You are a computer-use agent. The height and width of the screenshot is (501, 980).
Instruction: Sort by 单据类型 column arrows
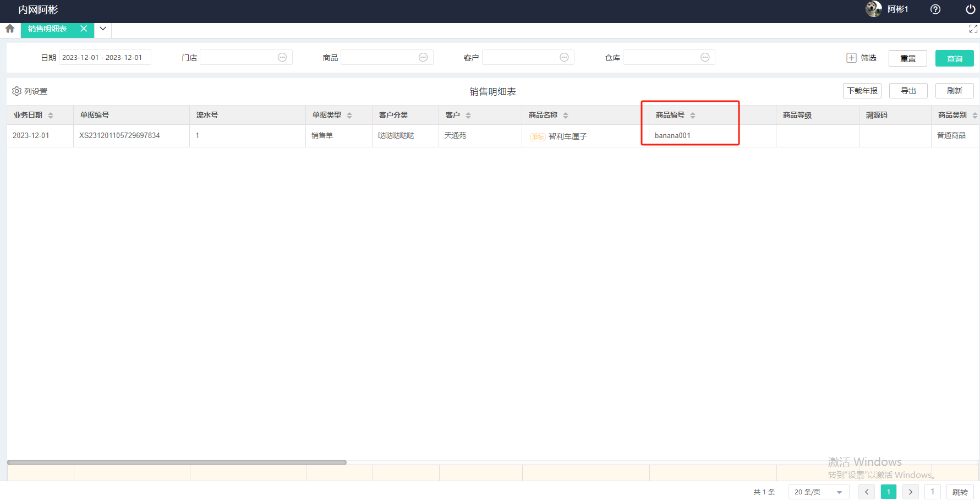coord(349,115)
